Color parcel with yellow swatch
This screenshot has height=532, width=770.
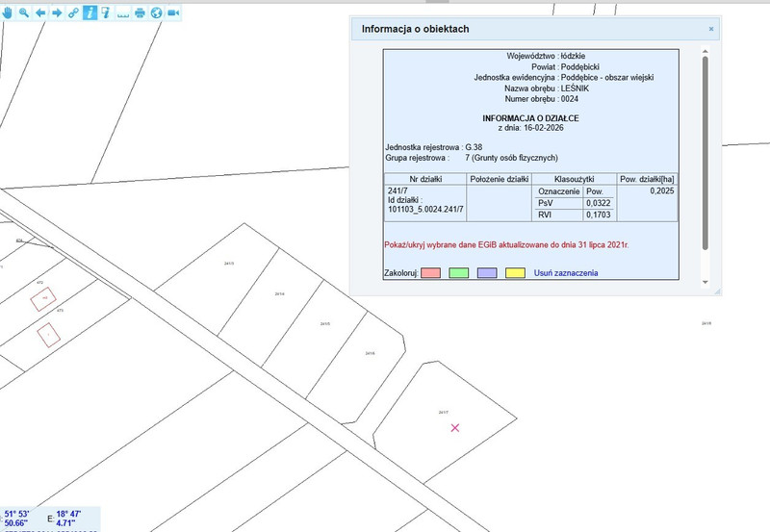[514, 273]
